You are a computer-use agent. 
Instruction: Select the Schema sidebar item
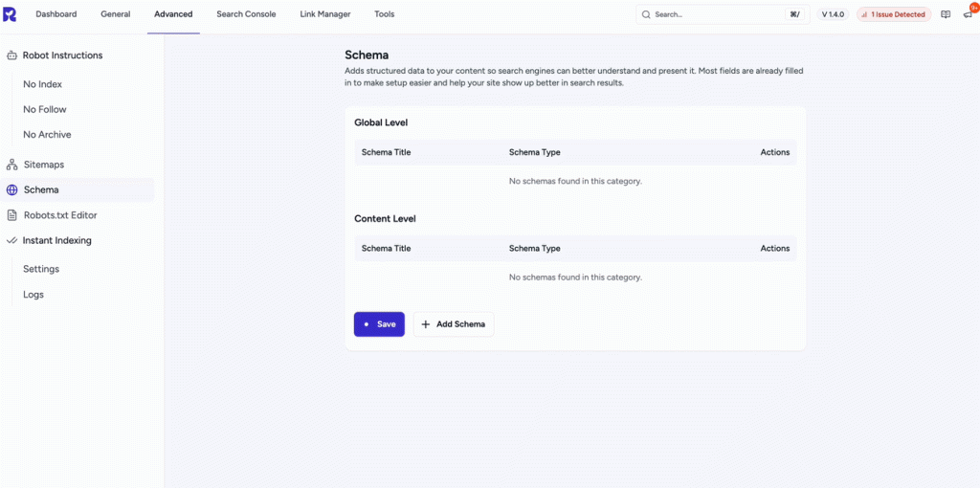coord(78,190)
